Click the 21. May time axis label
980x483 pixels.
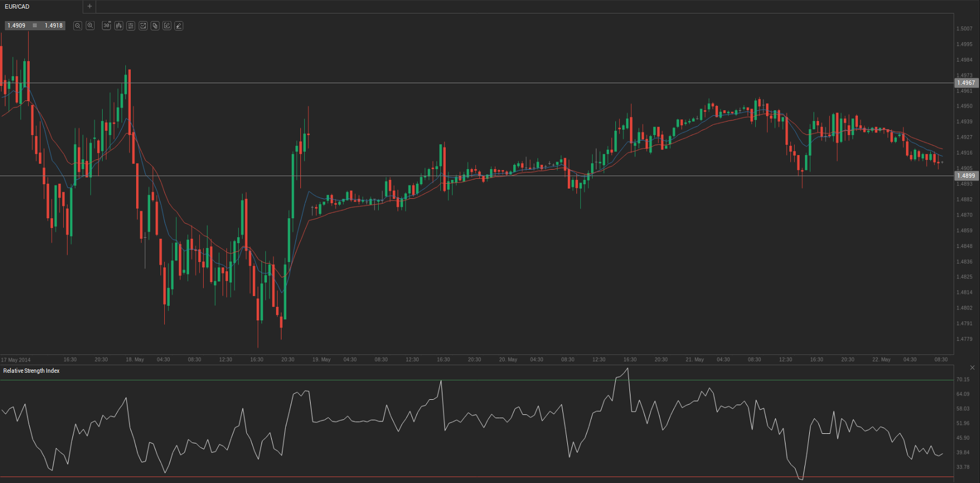coord(695,359)
